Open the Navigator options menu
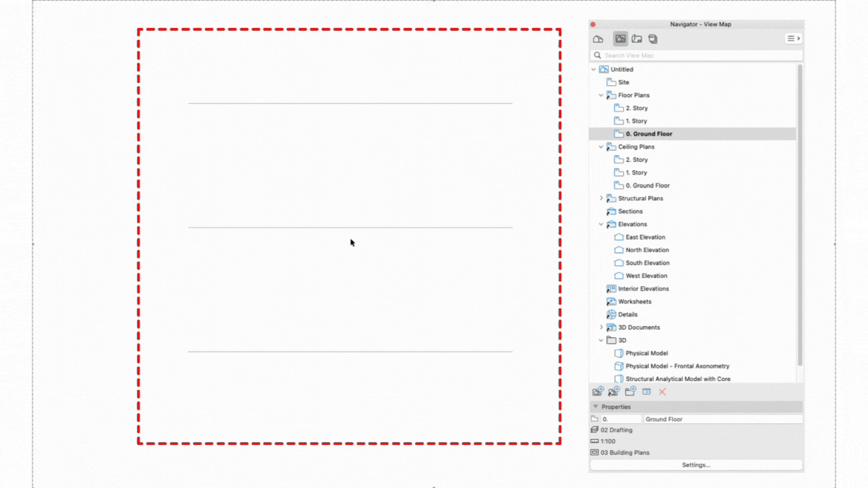Image resolution: width=868 pixels, height=488 pixels. tap(793, 38)
